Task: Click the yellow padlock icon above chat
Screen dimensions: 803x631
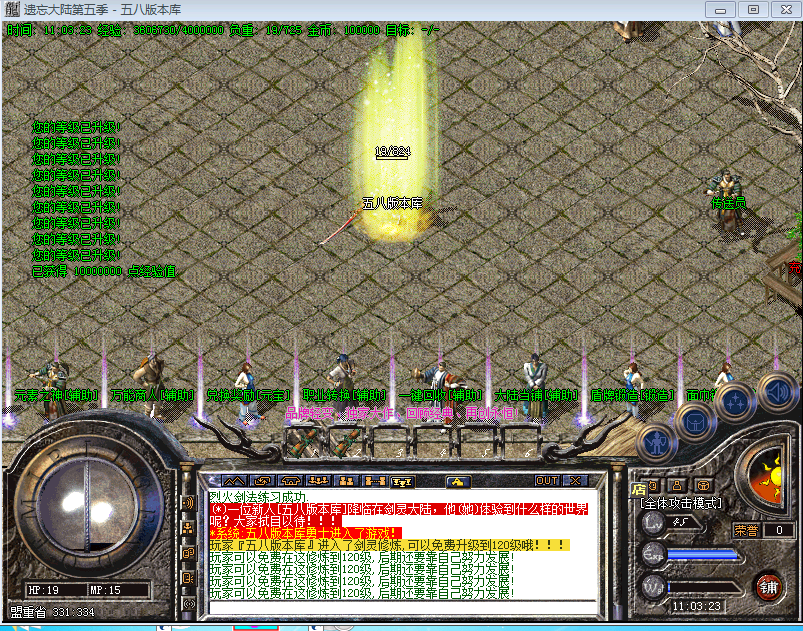Action: pos(457,481)
